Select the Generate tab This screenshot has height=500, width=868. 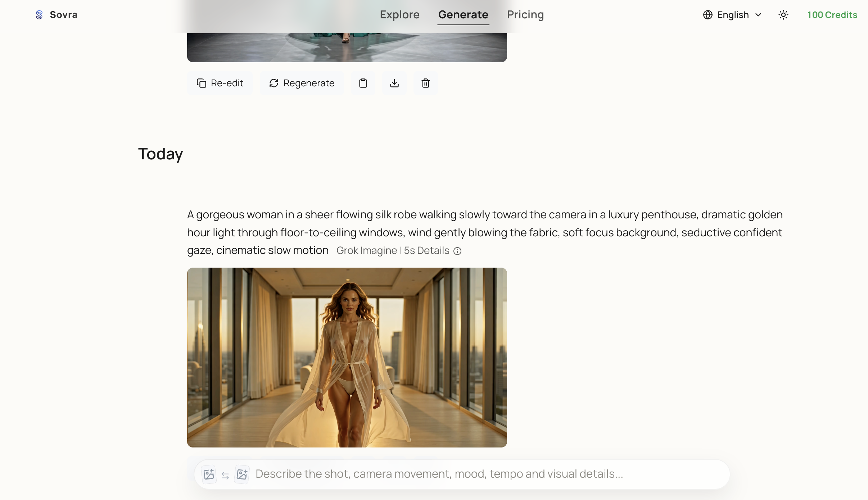463,14
